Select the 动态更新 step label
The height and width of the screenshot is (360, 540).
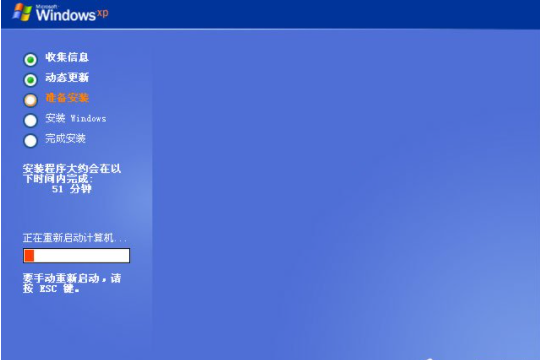coord(67,78)
